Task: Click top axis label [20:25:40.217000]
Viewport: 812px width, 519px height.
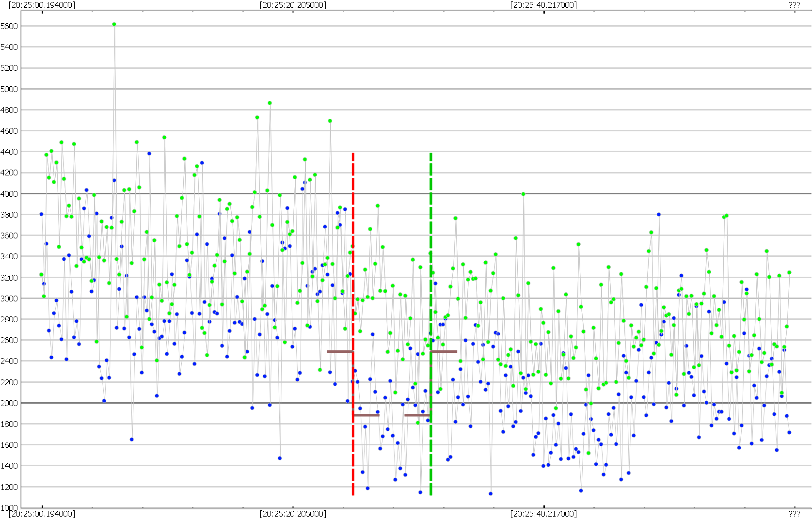Action: (x=543, y=5)
